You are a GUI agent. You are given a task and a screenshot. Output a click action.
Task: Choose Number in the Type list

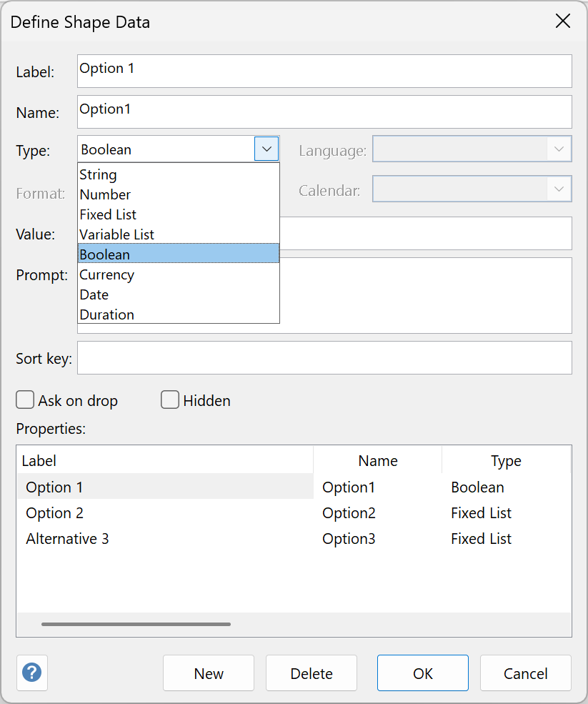click(105, 194)
